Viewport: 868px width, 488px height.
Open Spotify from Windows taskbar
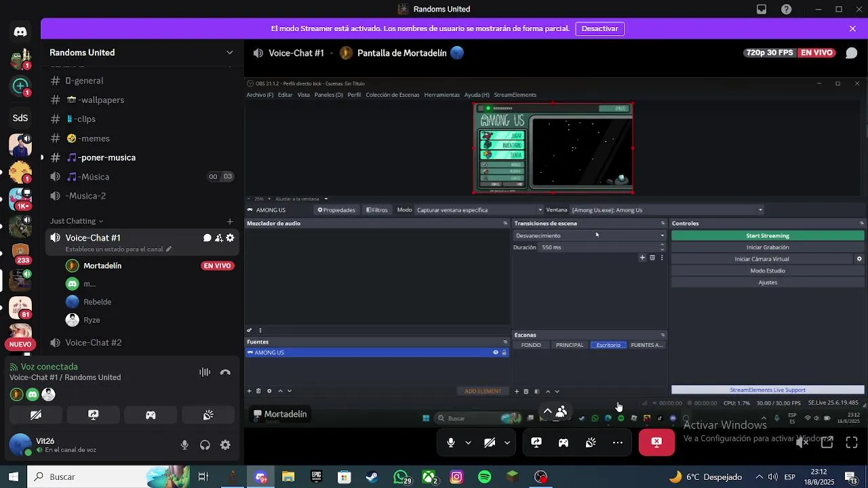point(485,477)
